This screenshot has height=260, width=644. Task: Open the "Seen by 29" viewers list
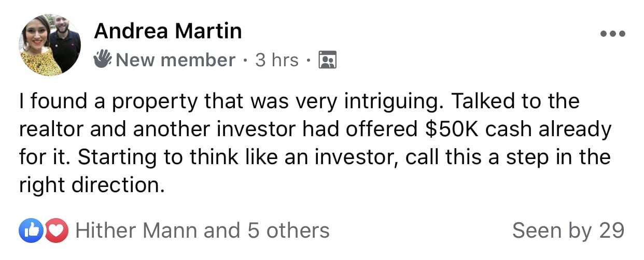coord(568,230)
